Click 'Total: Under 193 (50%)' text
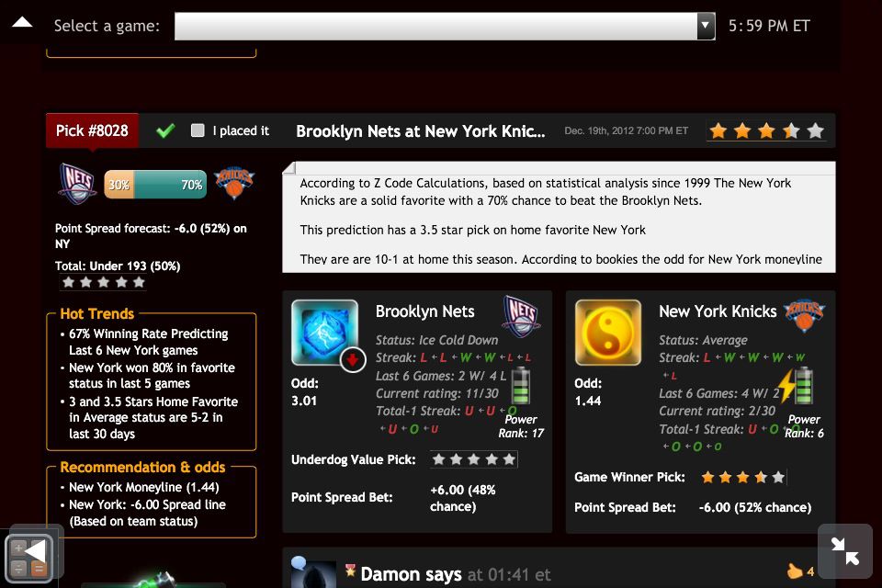This screenshot has width=882, height=588. tap(118, 266)
